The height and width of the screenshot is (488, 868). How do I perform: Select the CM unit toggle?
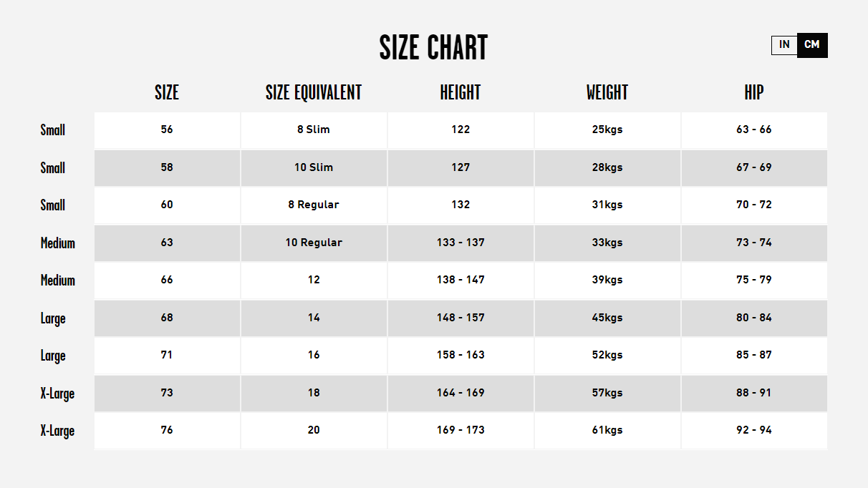812,45
